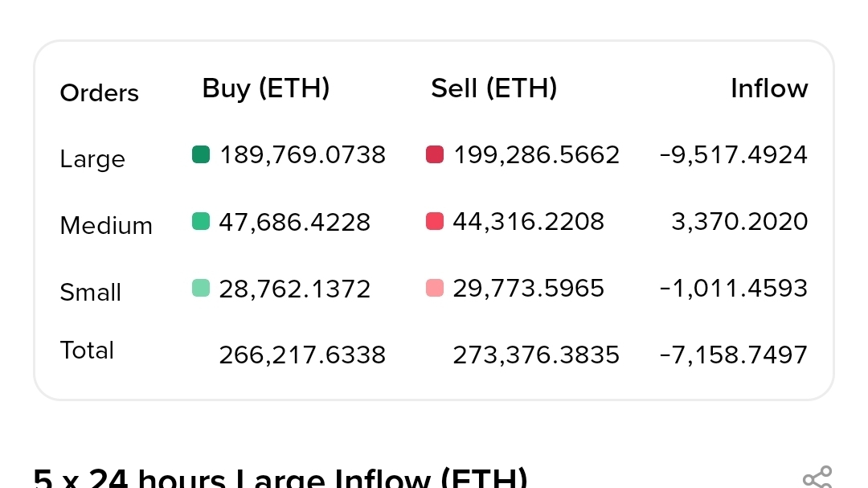
Task: Click the green Medium buy color swatch
Action: [x=201, y=221]
